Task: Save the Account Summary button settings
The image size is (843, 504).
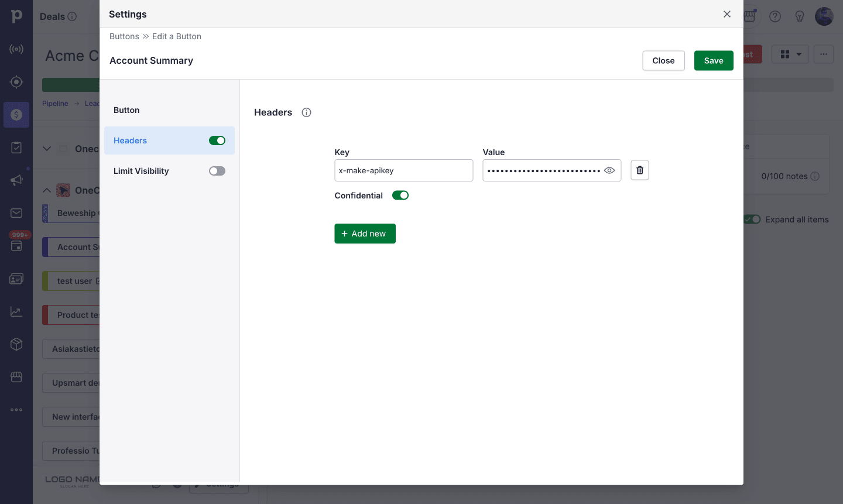Action: point(714,61)
